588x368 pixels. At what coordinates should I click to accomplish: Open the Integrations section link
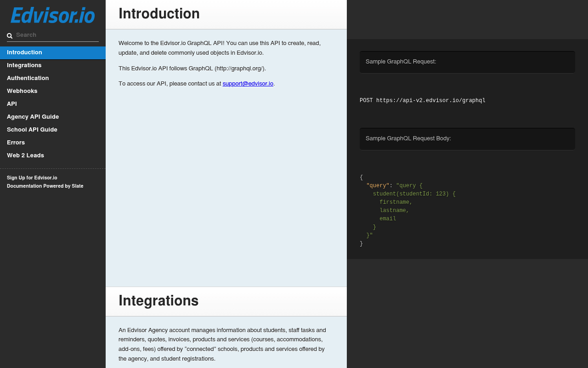tap(53, 65)
